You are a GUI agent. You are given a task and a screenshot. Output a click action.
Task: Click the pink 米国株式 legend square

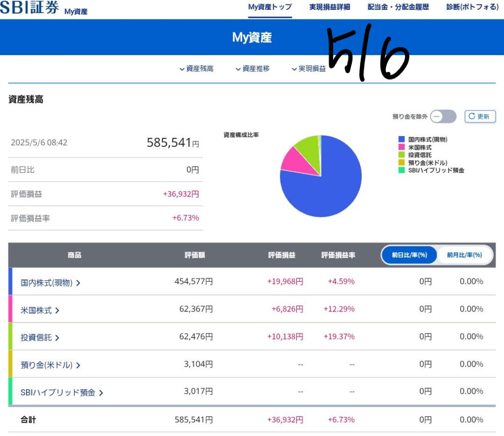point(401,147)
